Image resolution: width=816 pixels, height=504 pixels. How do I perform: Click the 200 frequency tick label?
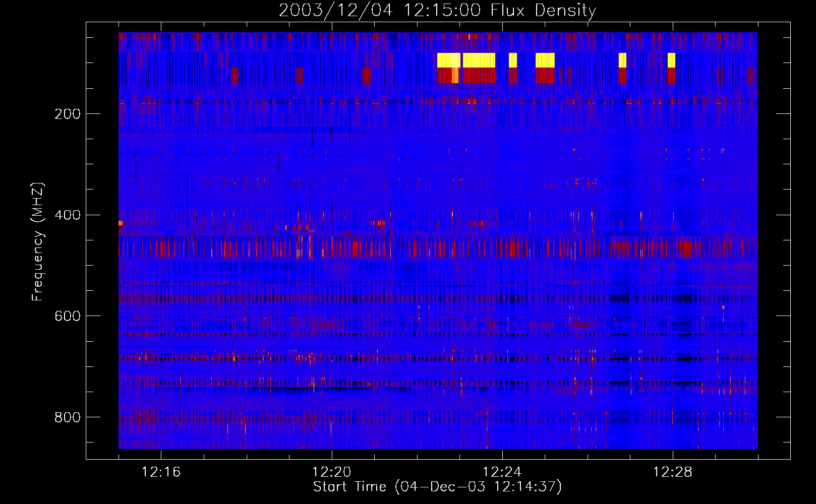coord(68,114)
